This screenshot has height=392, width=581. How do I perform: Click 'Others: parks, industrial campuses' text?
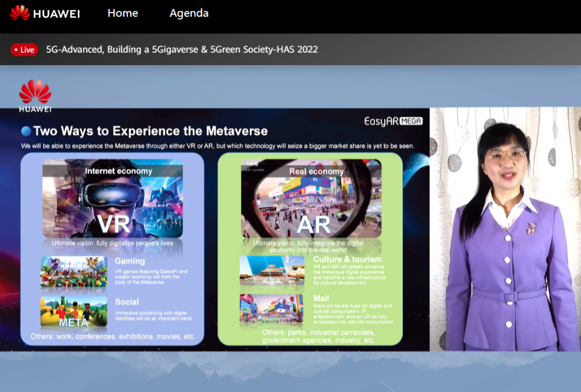pyautogui.click(x=319, y=336)
